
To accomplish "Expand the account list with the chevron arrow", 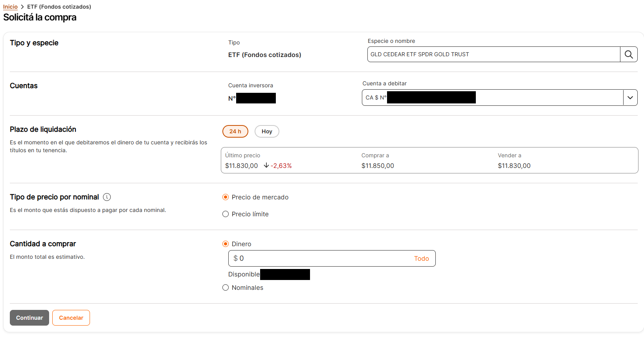I will 630,98.
